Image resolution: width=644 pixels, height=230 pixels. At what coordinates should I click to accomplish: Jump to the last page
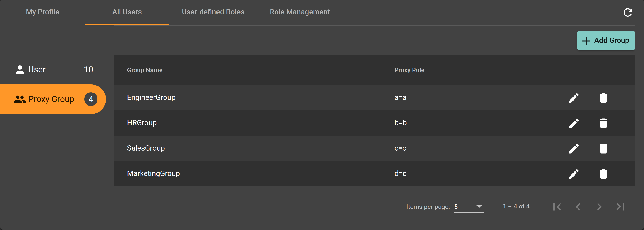pos(620,207)
